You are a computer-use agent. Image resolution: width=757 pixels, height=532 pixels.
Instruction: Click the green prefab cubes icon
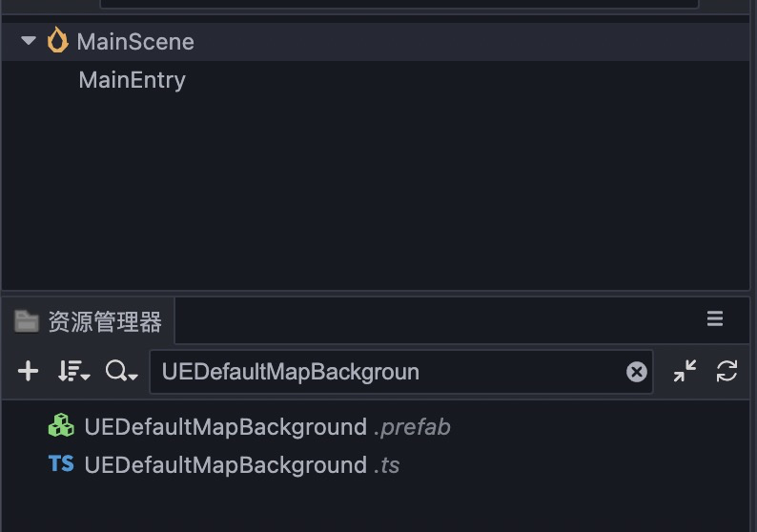[x=61, y=426]
